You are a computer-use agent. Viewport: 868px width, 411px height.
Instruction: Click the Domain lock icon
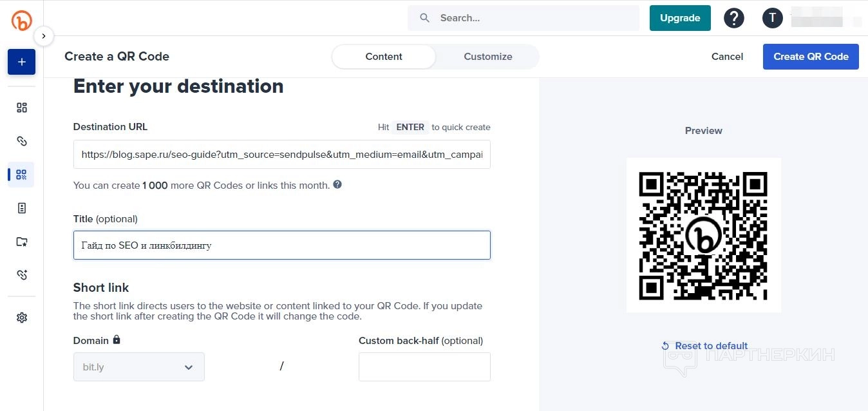pyautogui.click(x=117, y=339)
